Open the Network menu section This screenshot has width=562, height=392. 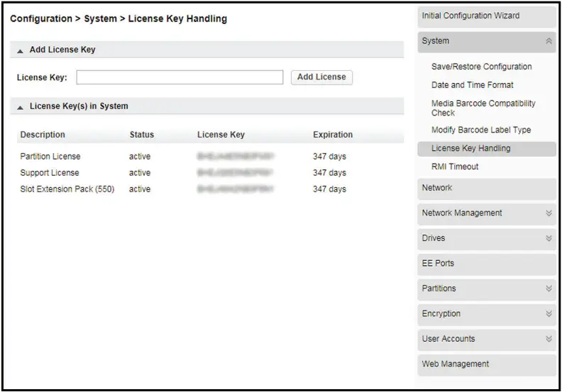pos(437,189)
